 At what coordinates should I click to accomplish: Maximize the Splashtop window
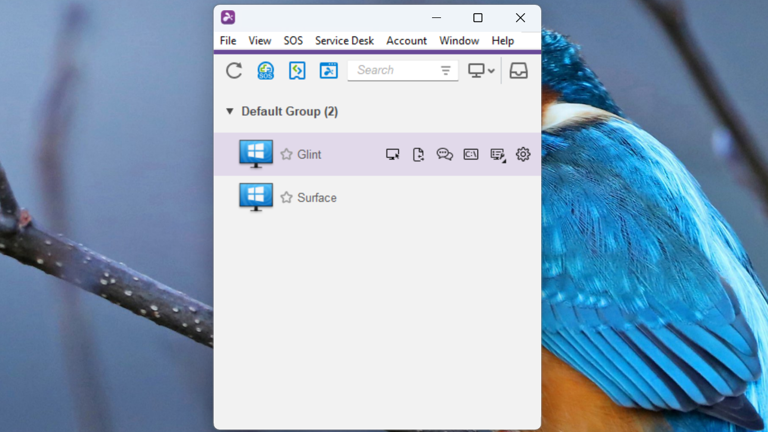pyautogui.click(x=478, y=18)
